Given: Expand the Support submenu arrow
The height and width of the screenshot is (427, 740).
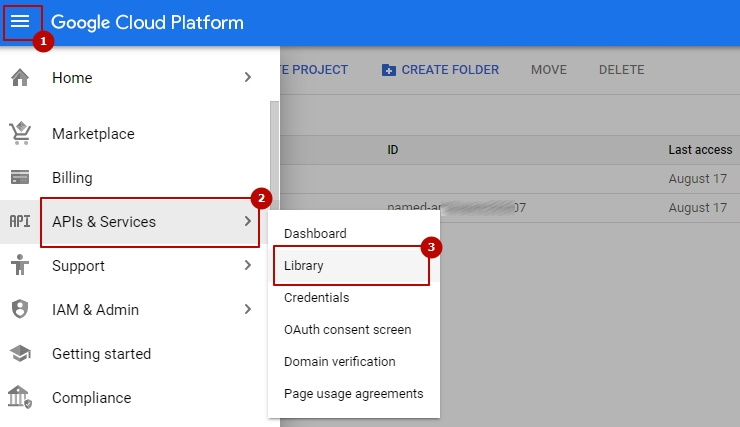Looking at the screenshot, I should pyautogui.click(x=248, y=265).
